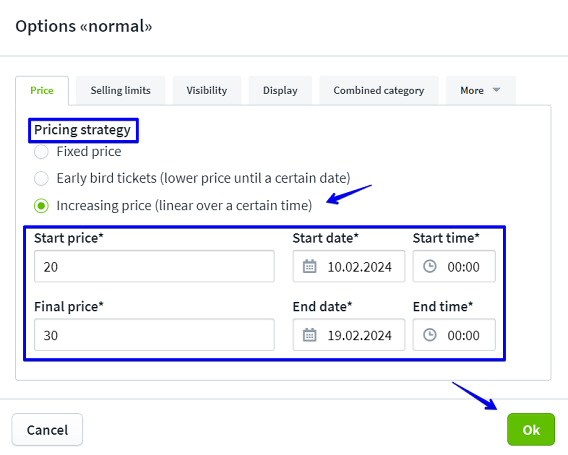Image resolution: width=568 pixels, height=455 pixels.
Task: Edit the End time 00:00 field
Action: pyautogui.click(x=454, y=335)
